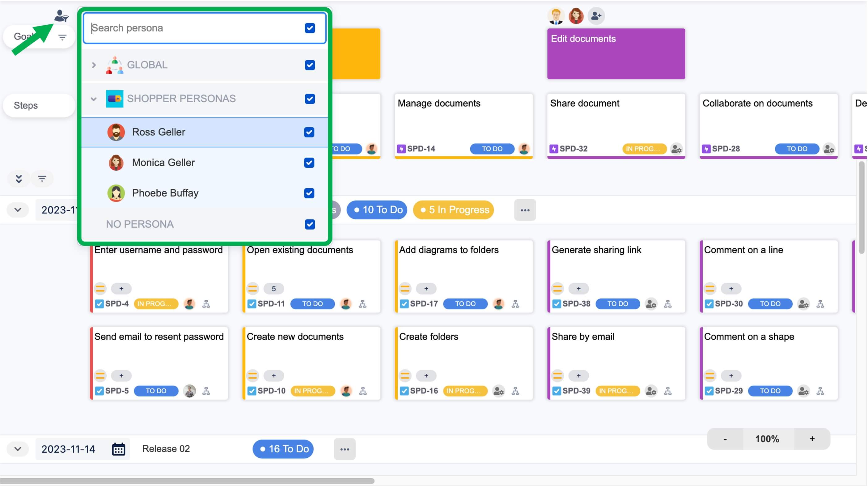
Task: Click the hierarchy icon on the SPD-38 card
Action: click(668, 304)
